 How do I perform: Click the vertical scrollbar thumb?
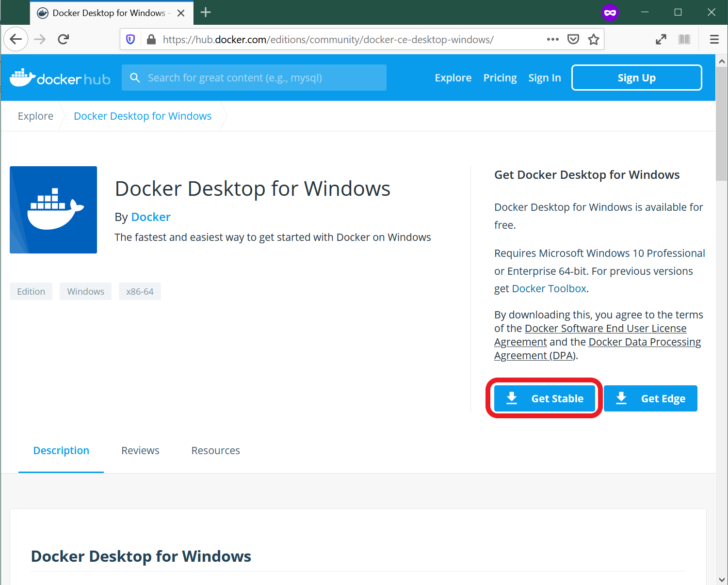pos(722,124)
